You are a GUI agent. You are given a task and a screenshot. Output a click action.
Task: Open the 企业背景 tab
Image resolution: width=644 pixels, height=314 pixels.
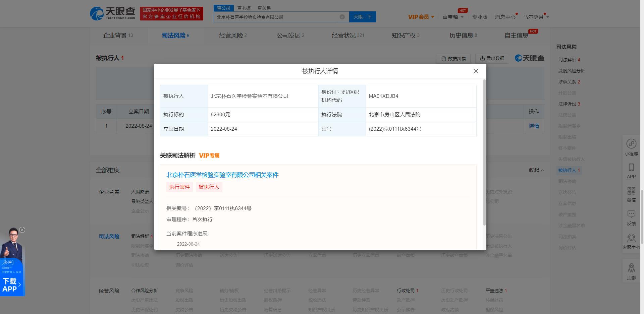point(118,35)
